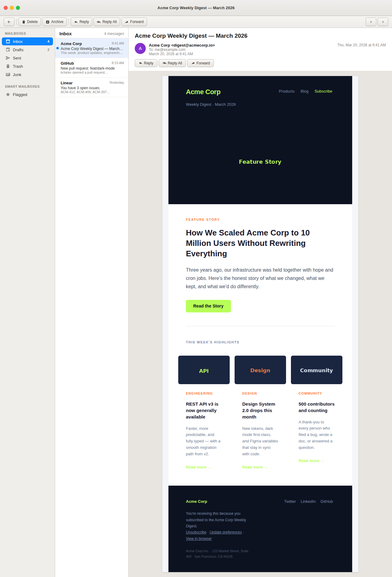This screenshot has height=577, width=392.
Task: Click Reply in the top toolbar
Action: pyautogui.click(x=81, y=22)
